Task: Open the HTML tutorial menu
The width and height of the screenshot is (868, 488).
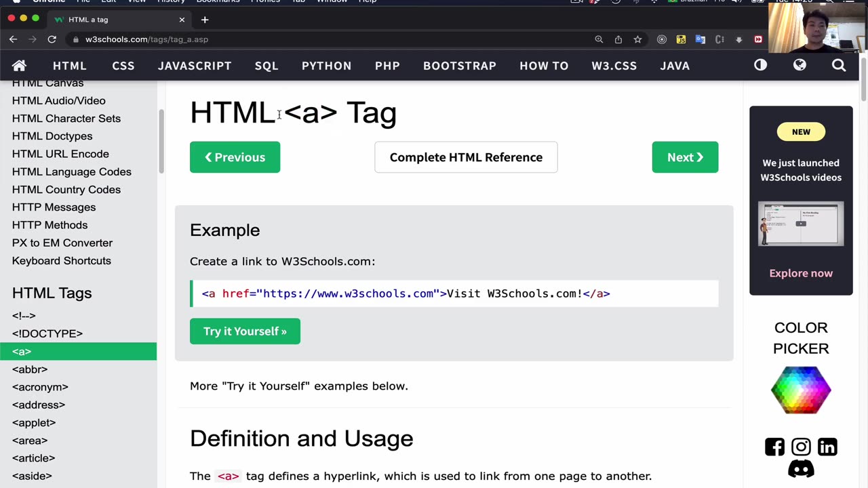Action: [70, 66]
